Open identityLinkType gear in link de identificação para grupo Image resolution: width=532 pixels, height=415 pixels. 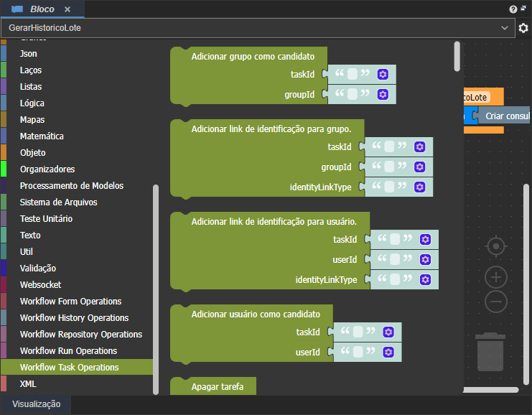(x=420, y=187)
